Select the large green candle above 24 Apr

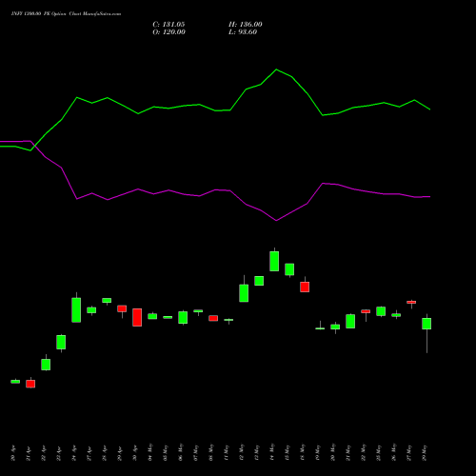coord(76,309)
